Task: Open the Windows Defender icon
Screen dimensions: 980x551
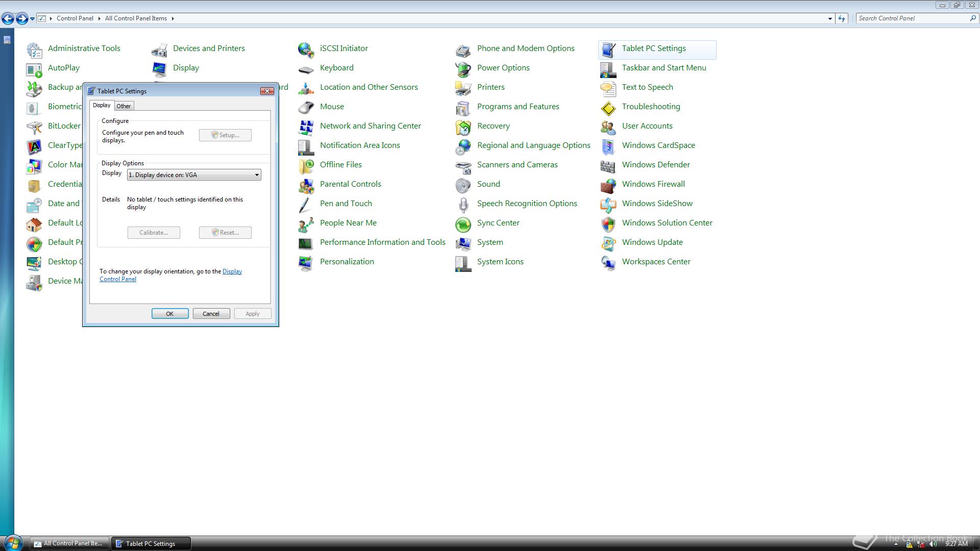Action: [608, 166]
